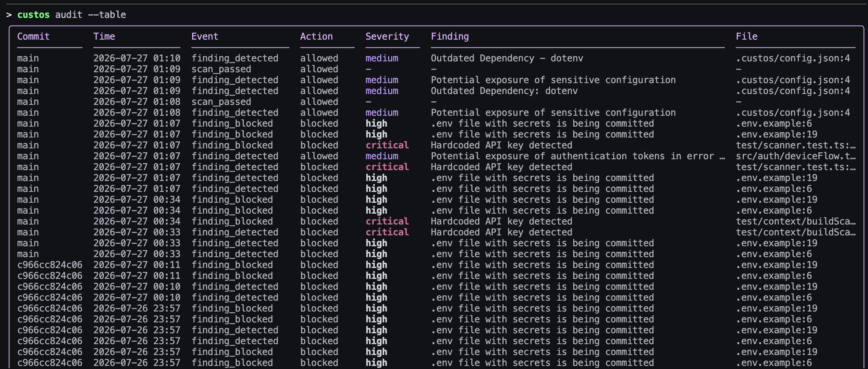Click '.custos/config.json:4' in the 01:10 row

pos(793,58)
